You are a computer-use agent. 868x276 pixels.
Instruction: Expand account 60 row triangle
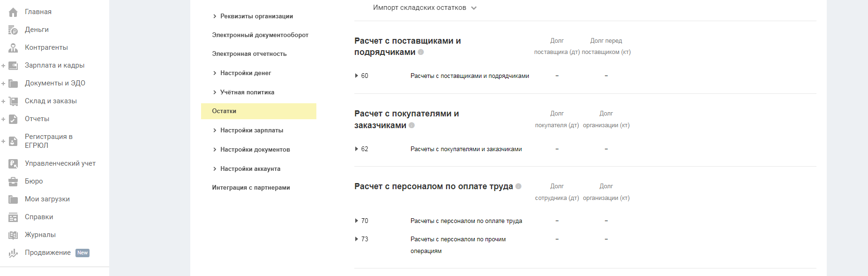click(357, 76)
